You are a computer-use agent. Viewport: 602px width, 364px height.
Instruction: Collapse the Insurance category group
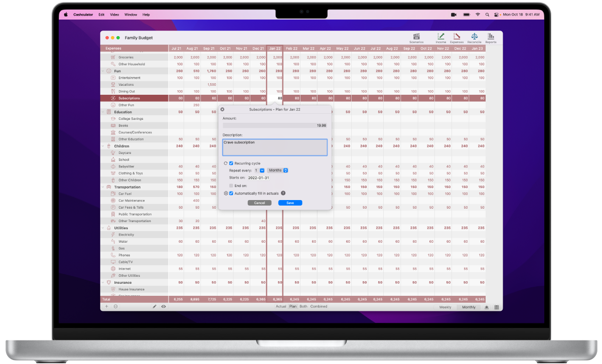[x=103, y=282]
